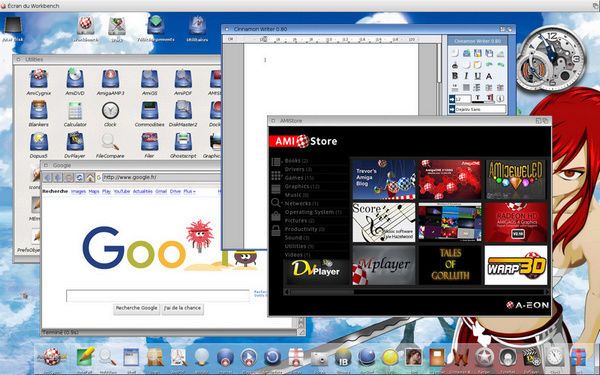Open the font size dropdown arrow

click(x=452, y=99)
